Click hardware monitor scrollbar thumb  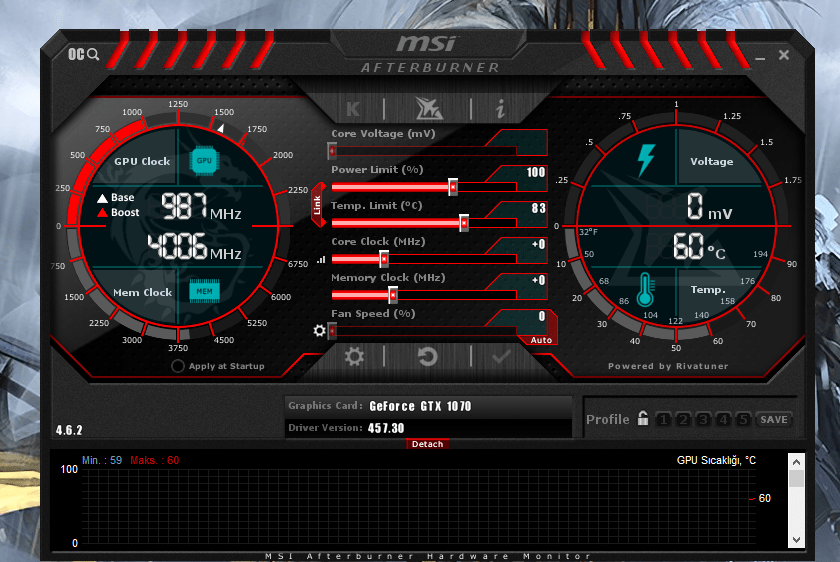click(x=796, y=478)
